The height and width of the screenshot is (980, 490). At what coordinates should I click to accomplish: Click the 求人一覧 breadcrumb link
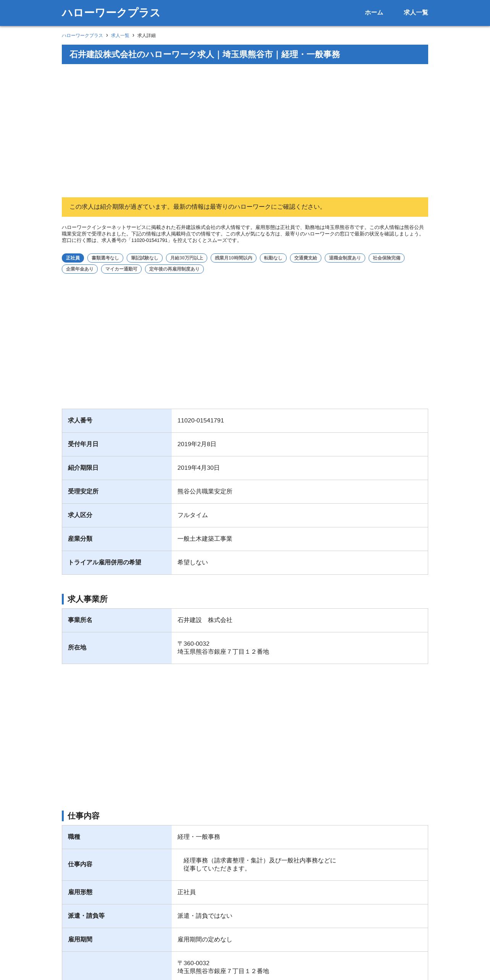[120, 35]
